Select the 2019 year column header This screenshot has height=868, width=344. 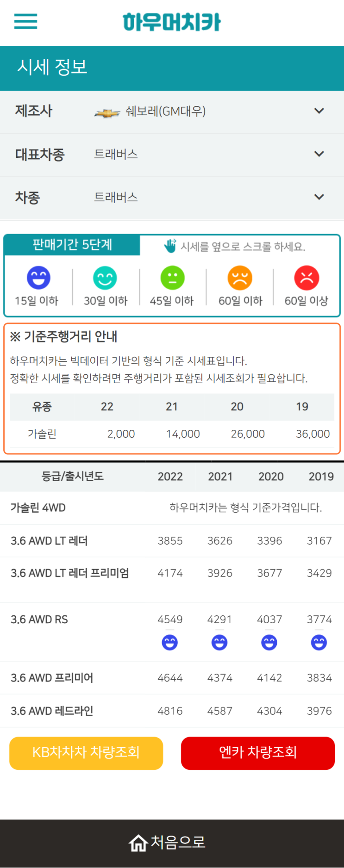[321, 477]
